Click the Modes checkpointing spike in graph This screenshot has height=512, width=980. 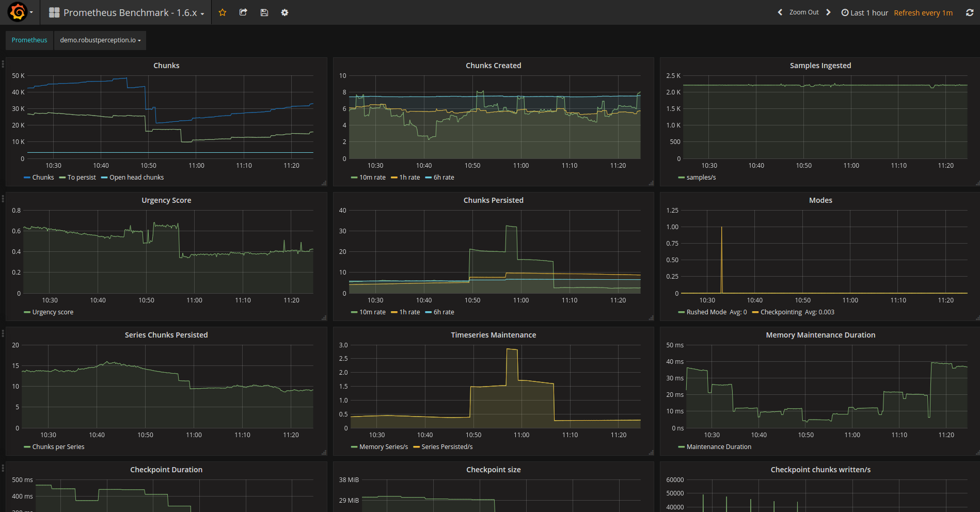pos(721,260)
